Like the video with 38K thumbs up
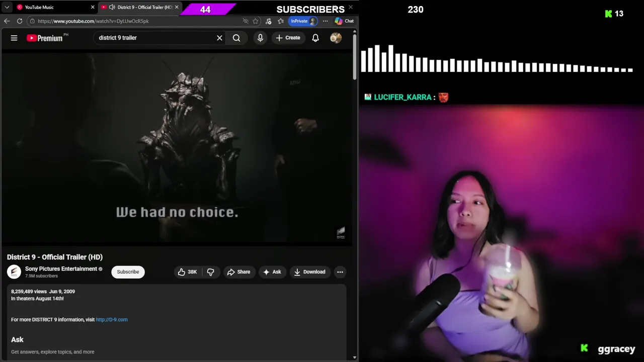Viewport: 644px width, 362px height. [x=187, y=272]
